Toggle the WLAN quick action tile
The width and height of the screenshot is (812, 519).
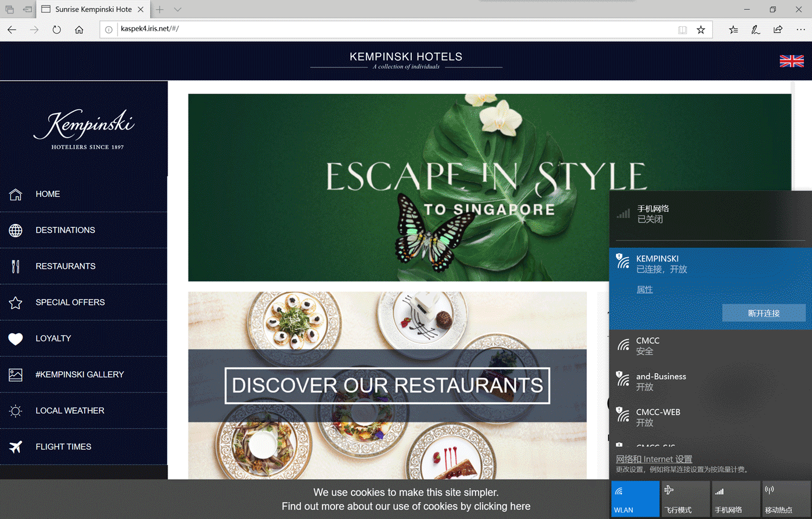click(x=635, y=499)
